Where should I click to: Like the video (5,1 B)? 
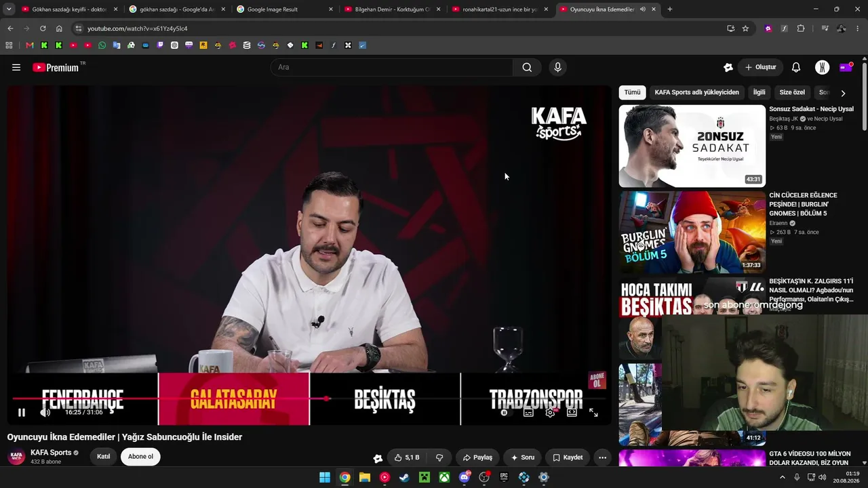click(407, 457)
